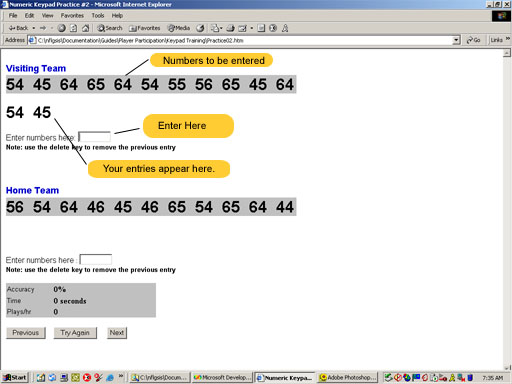Click the 7:35 AM system clock
This screenshot has width=512, height=384.
coord(492,378)
